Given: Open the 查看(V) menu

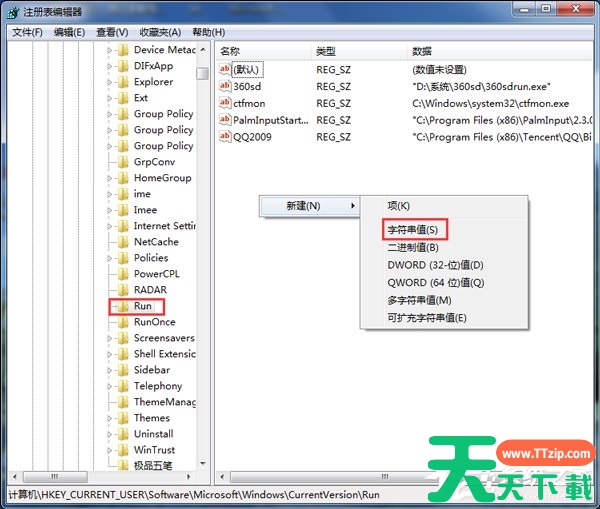Looking at the screenshot, I should point(112,33).
